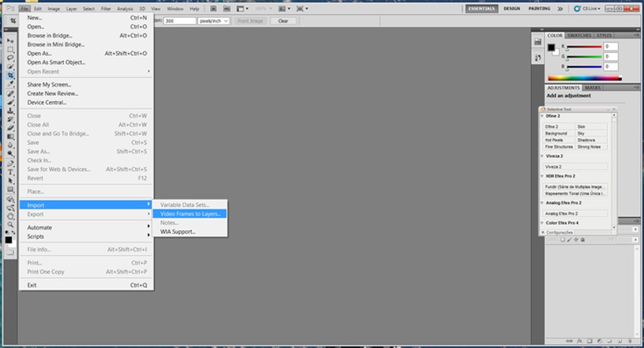
Task: Click the B slider in Color panel
Action: [x=584, y=67]
